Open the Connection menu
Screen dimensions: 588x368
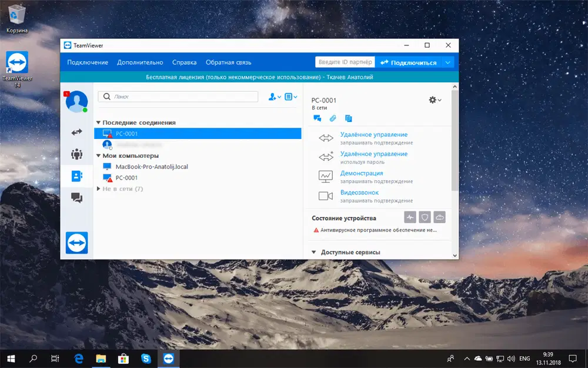coord(88,62)
